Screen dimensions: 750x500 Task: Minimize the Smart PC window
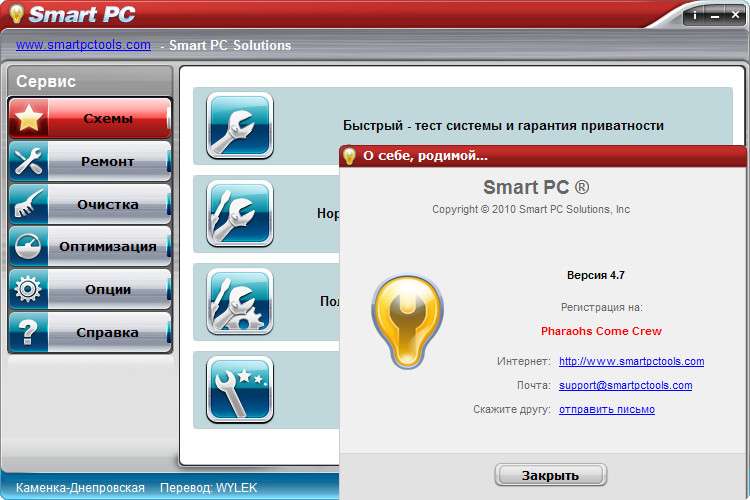pos(715,16)
